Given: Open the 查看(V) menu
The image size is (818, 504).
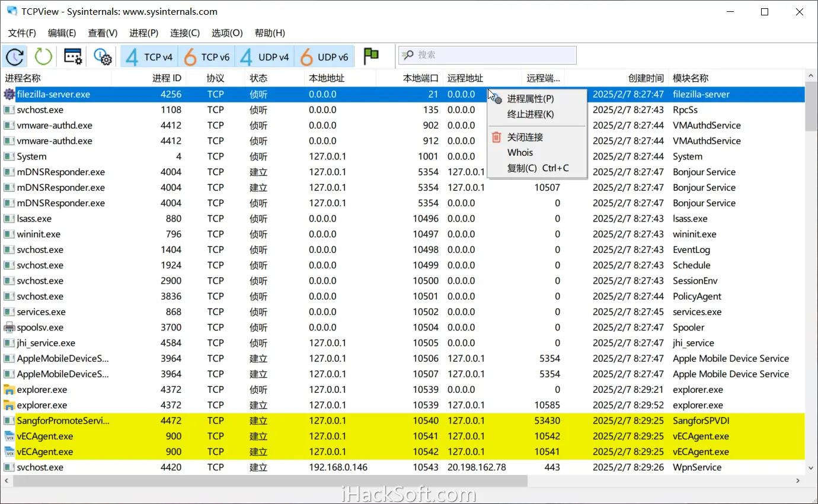Looking at the screenshot, I should pos(103,33).
